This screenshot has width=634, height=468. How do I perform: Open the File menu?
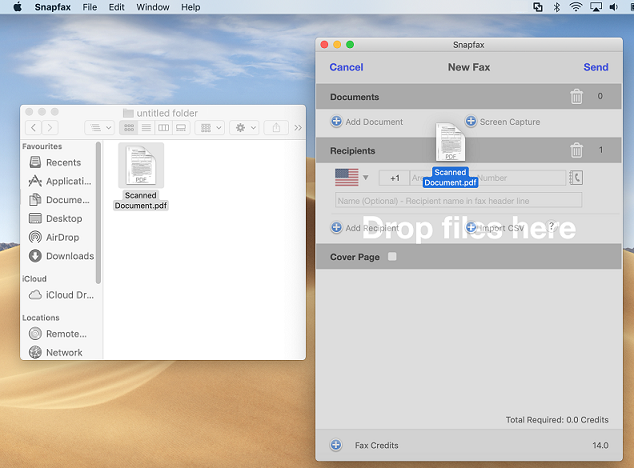(90, 7)
